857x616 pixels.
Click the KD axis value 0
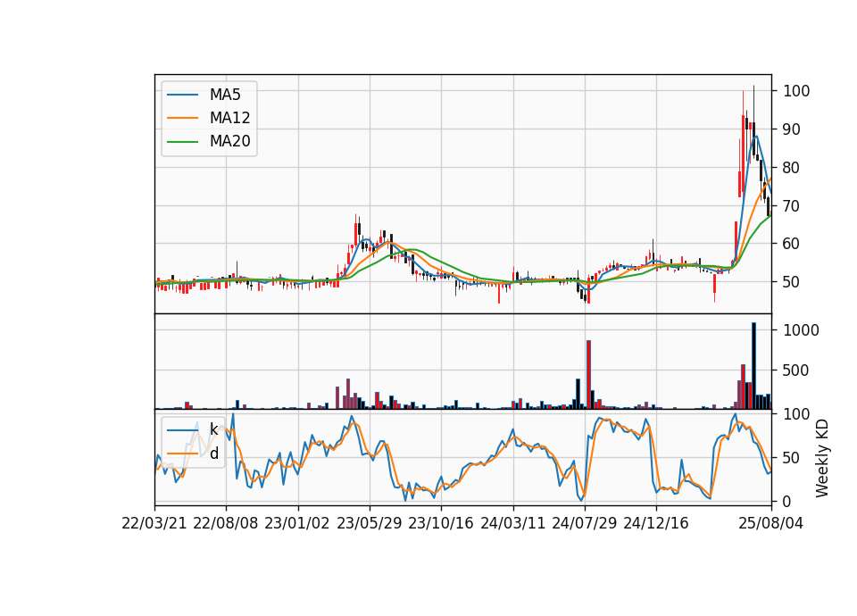787,501
